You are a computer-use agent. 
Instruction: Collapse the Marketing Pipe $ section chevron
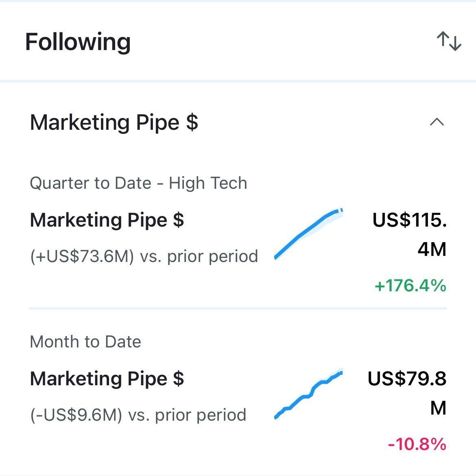coord(437,122)
